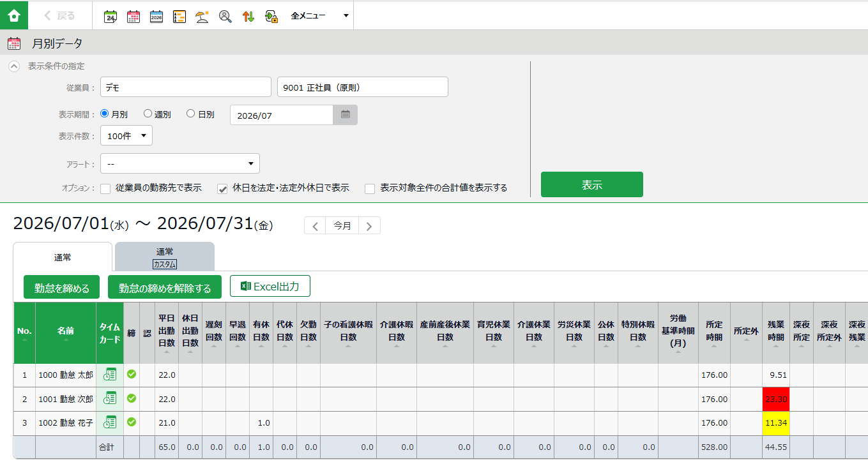Collapse the 表示条件の指定 section

(14, 66)
